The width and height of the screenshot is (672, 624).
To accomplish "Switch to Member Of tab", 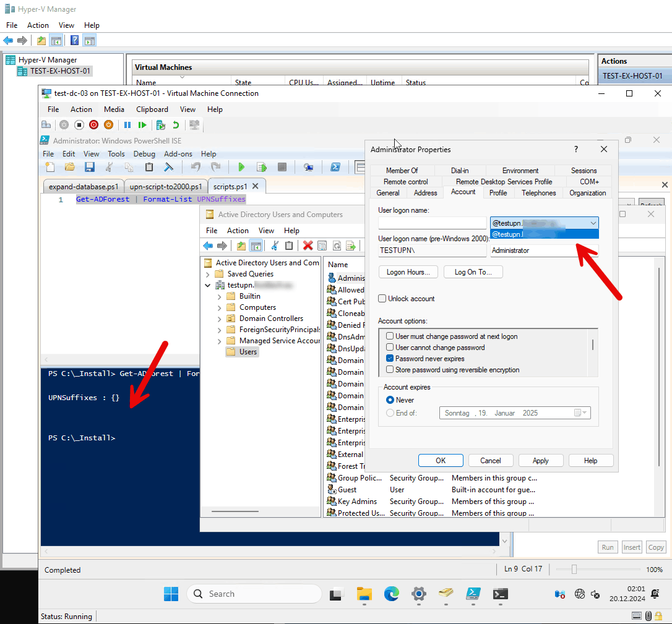I will tap(402, 171).
